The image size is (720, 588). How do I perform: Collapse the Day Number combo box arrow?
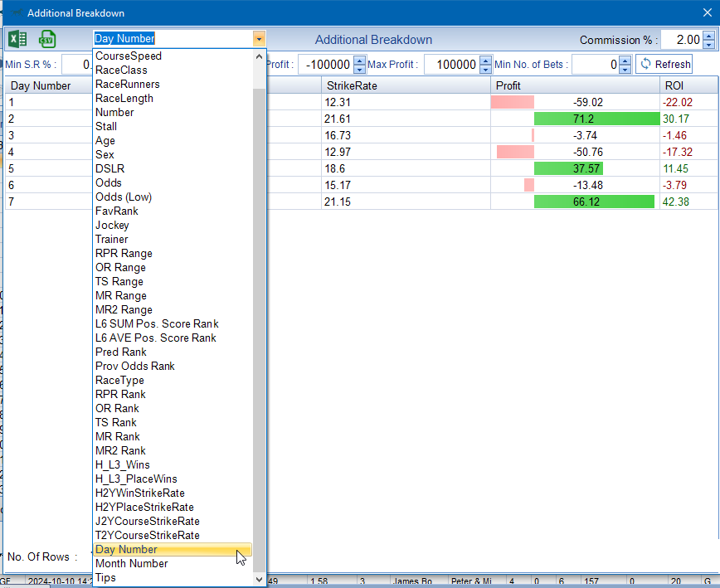[x=260, y=38]
